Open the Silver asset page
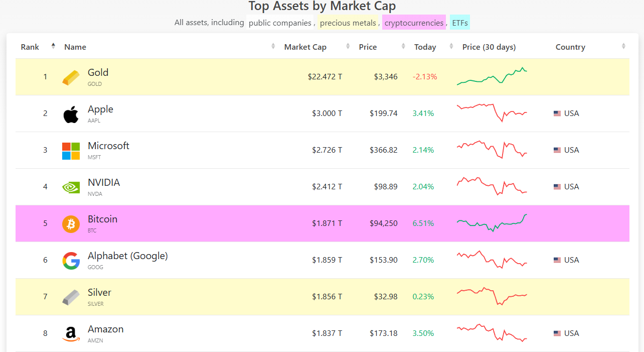This screenshot has height=352, width=644. pyautogui.click(x=99, y=293)
